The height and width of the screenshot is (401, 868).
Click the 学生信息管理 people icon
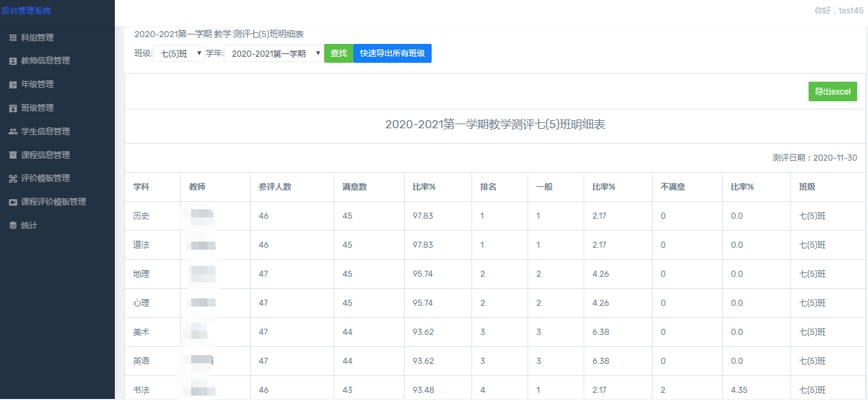[x=12, y=132]
